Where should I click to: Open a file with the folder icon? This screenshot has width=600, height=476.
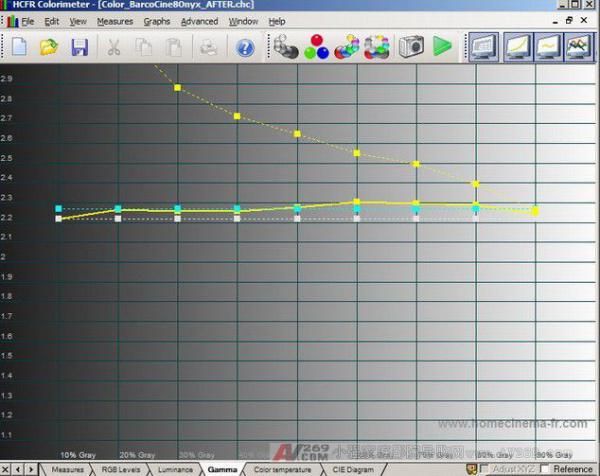click(x=48, y=46)
